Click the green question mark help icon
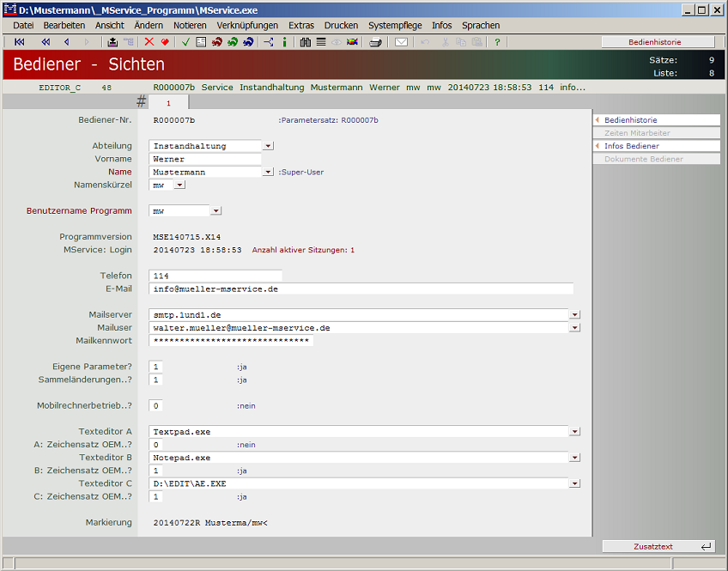Viewport: 728px width, 571px height. point(497,42)
